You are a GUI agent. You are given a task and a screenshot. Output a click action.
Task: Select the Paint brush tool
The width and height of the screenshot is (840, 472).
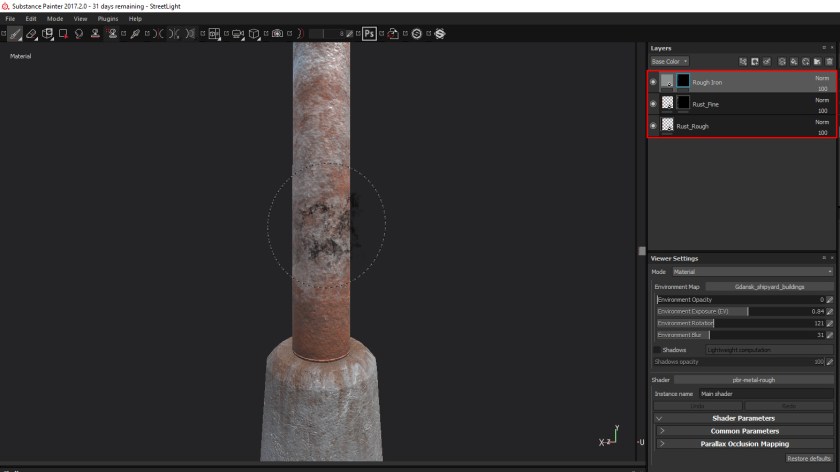coord(15,33)
